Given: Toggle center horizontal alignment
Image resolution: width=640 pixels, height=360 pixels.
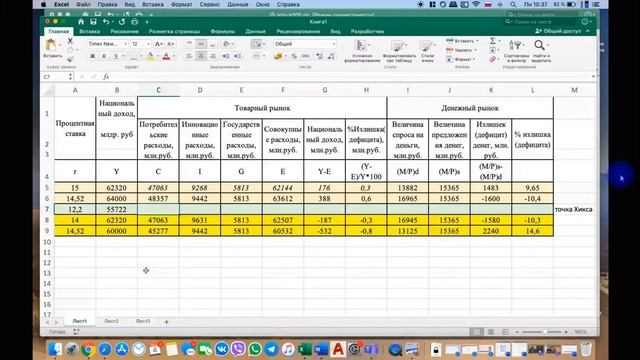Looking at the screenshot, I should (201, 56).
